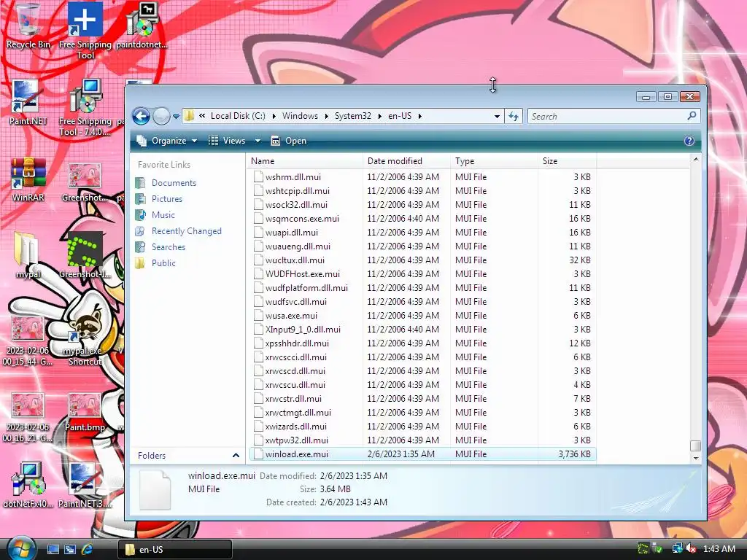Click scrollbar down arrow in file list
The height and width of the screenshot is (560, 747).
tap(695, 458)
